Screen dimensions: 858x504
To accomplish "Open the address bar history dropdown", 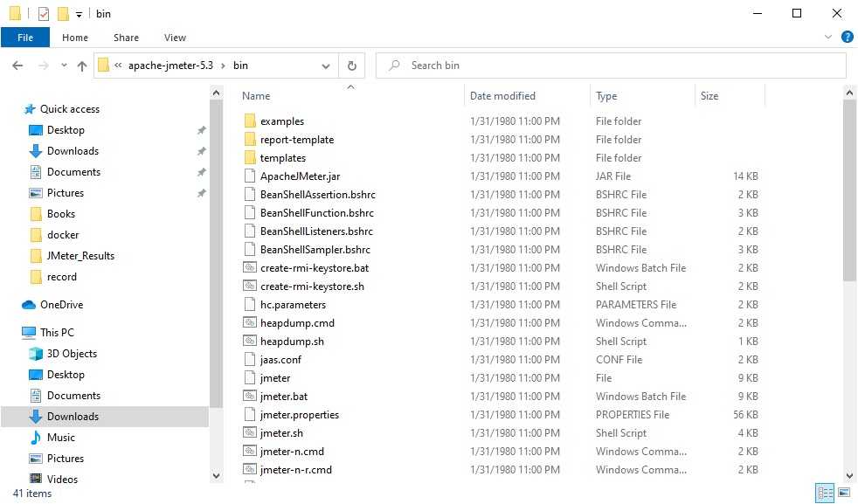I will (326, 66).
